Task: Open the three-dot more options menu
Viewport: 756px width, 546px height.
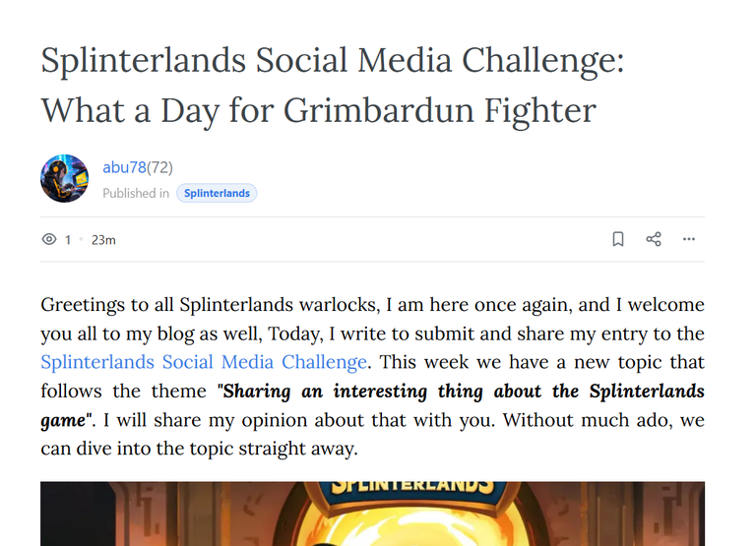Action: [x=688, y=239]
